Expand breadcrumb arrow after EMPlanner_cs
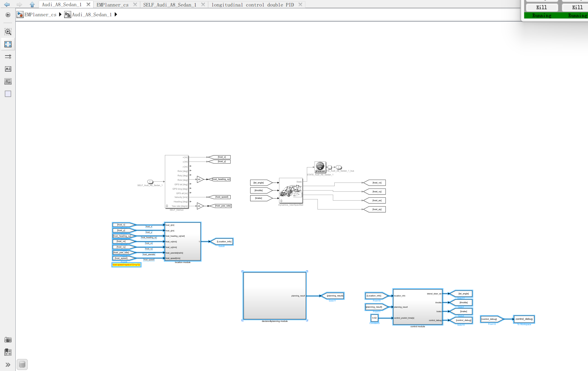This screenshot has width=588, height=371. [x=60, y=14]
